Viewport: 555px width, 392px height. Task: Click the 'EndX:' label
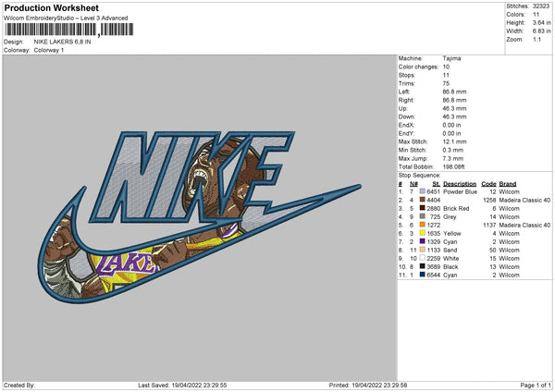tap(406, 125)
